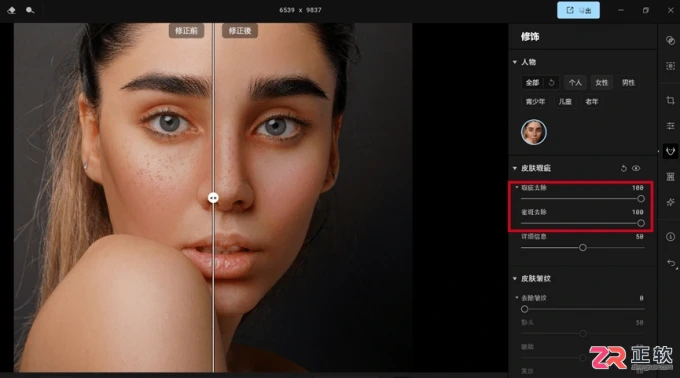The height and width of the screenshot is (378, 680).
Task: Select the face retouch tool in sidebar
Action: (670, 151)
